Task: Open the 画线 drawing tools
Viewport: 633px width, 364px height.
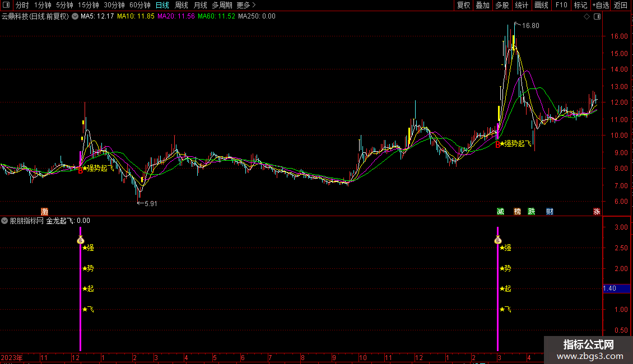Action: pos(541,5)
